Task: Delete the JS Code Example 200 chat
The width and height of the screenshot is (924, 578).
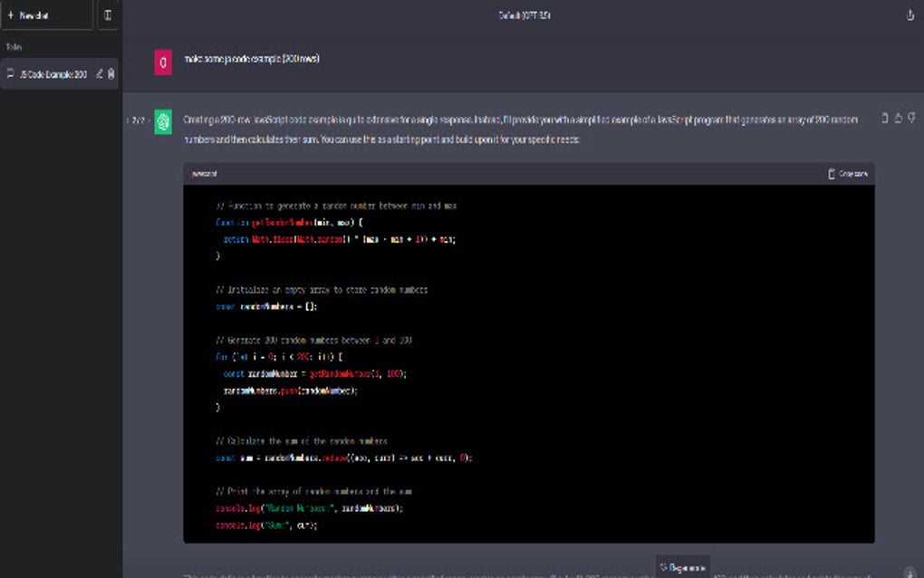Action: 111,74
